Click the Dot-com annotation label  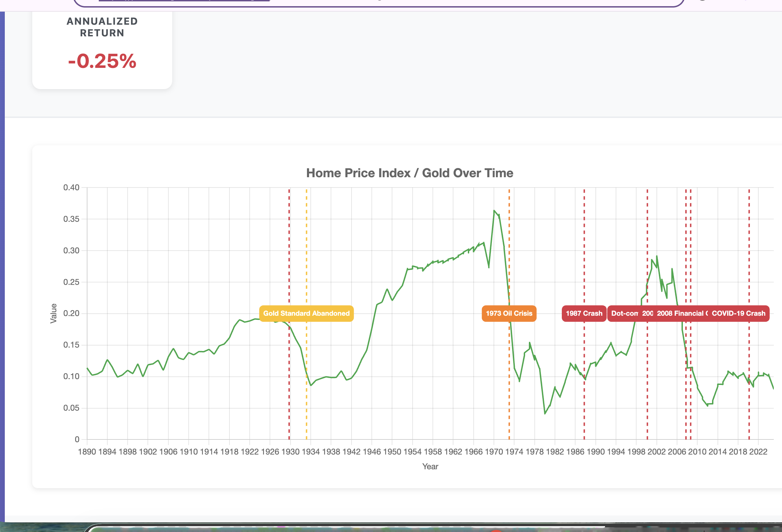click(x=624, y=313)
